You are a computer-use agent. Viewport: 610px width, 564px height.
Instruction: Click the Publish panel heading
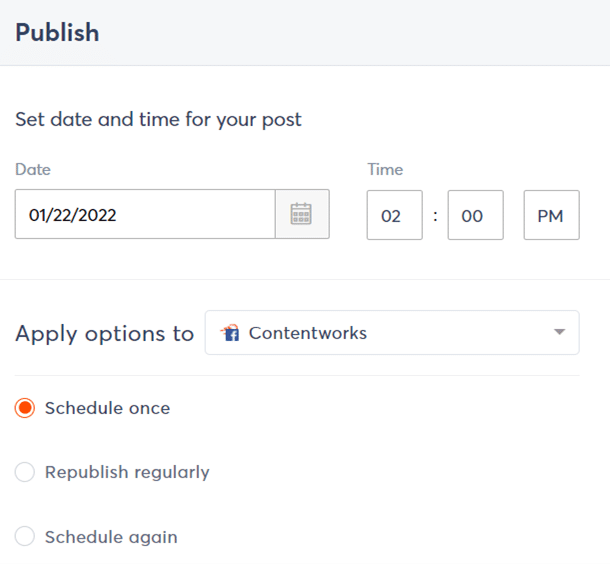pos(57,32)
